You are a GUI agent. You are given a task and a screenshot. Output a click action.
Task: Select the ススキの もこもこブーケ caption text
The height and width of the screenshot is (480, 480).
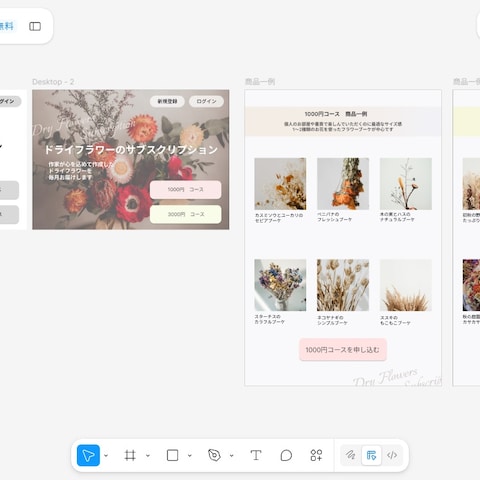tap(395, 320)
